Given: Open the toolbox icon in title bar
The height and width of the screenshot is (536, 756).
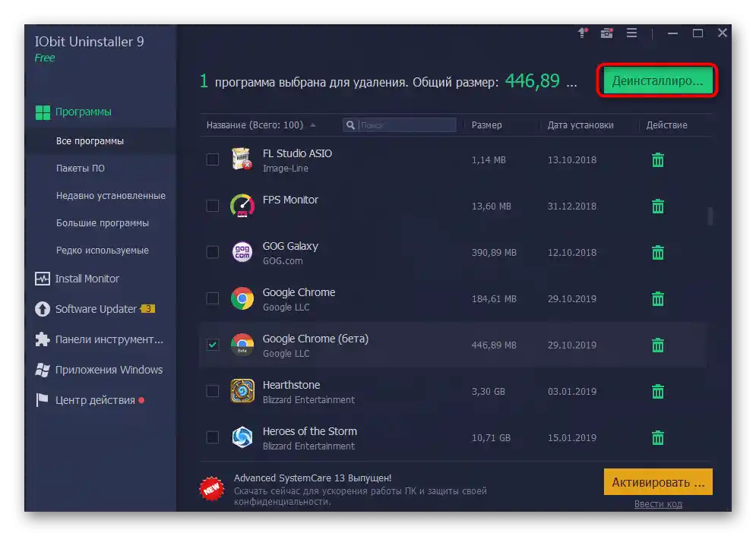Looking at the screenshot, I should (606, 33).
